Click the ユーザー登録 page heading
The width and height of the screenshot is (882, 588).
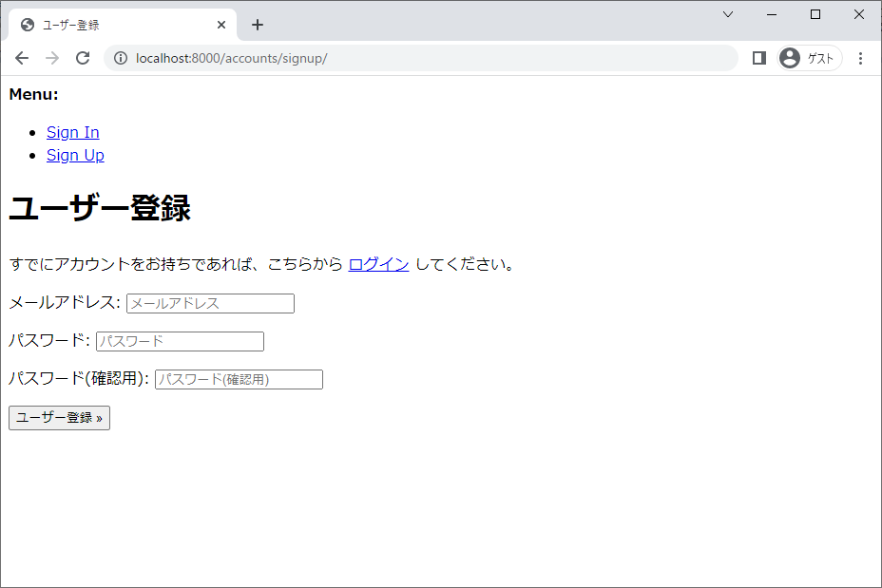pyautogui.click(x=100, y=208)
